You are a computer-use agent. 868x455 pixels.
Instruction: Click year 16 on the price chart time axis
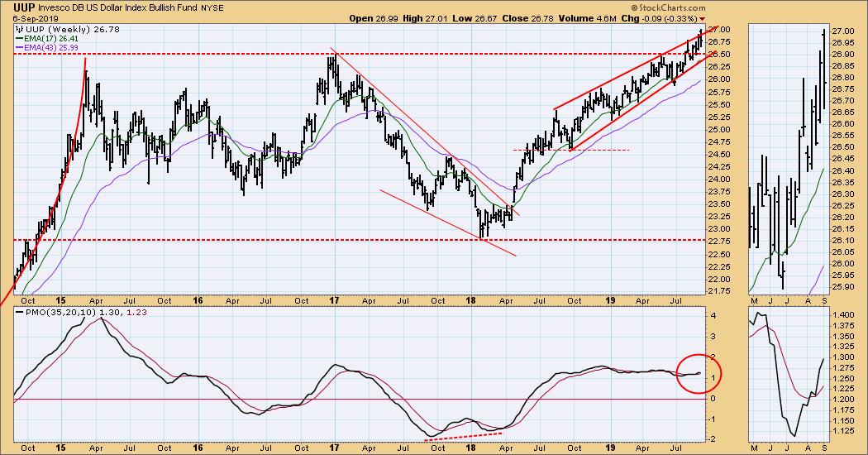pyautogui.click(x=198, y=300)
